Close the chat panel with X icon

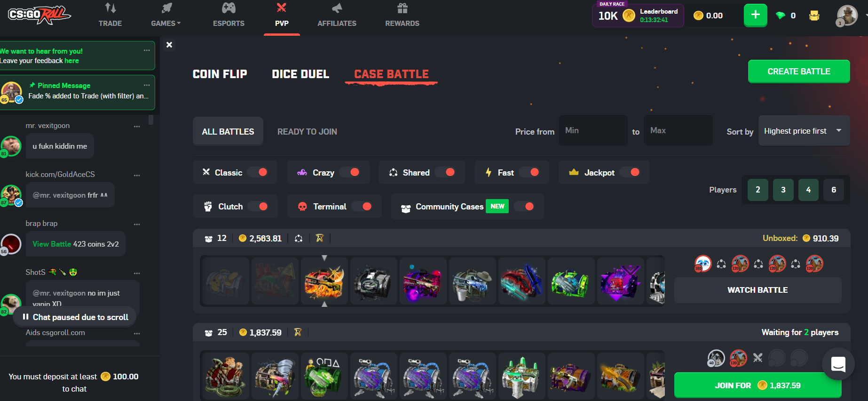coord(169,45)
